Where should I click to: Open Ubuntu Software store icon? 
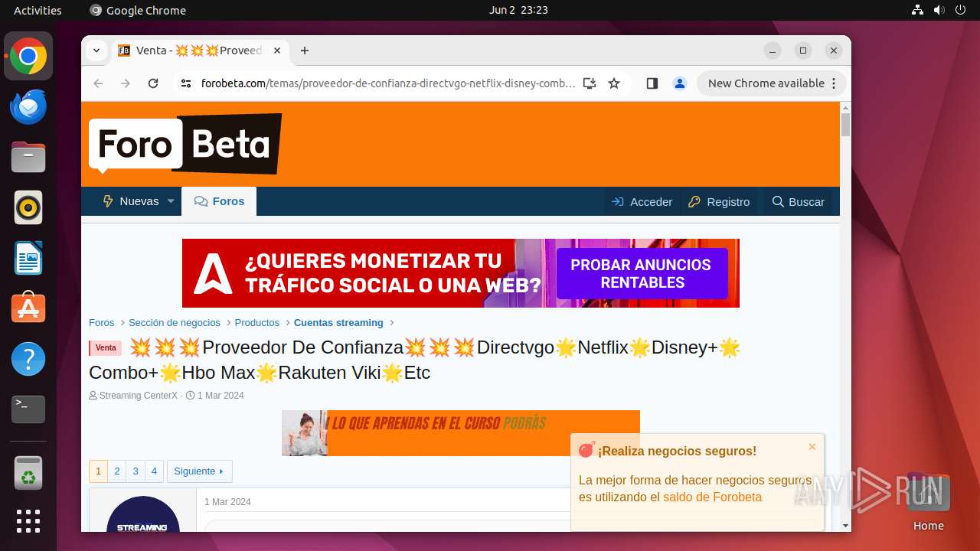coord(28,308)
